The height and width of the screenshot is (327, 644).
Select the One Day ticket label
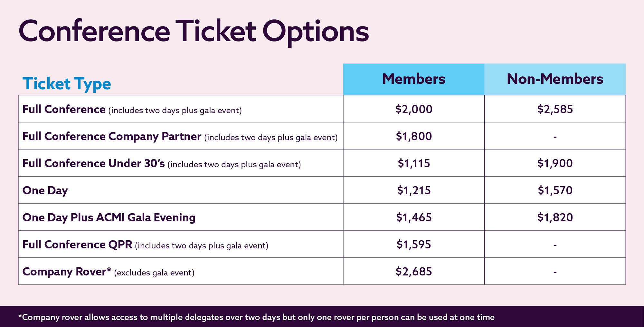click(x=45, y=191)
